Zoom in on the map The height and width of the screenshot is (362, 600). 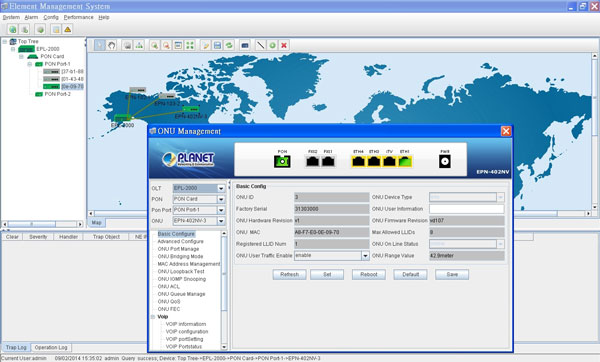pos(155,45)
